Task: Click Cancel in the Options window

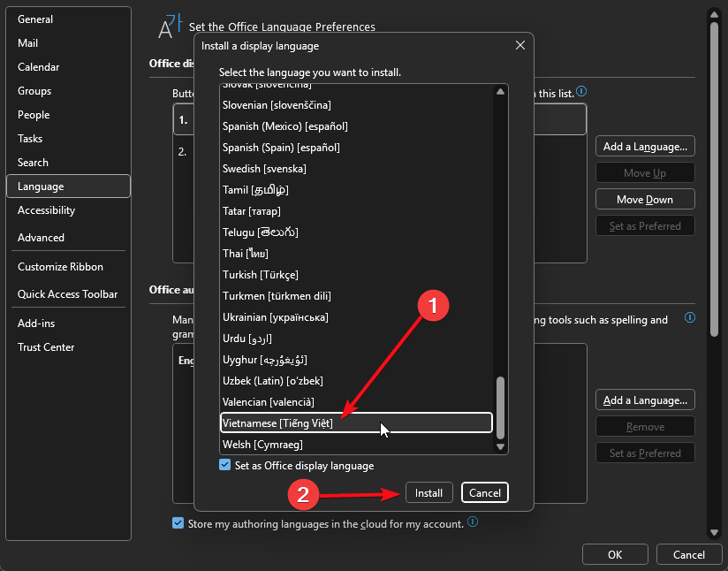Action: [689, 554]
